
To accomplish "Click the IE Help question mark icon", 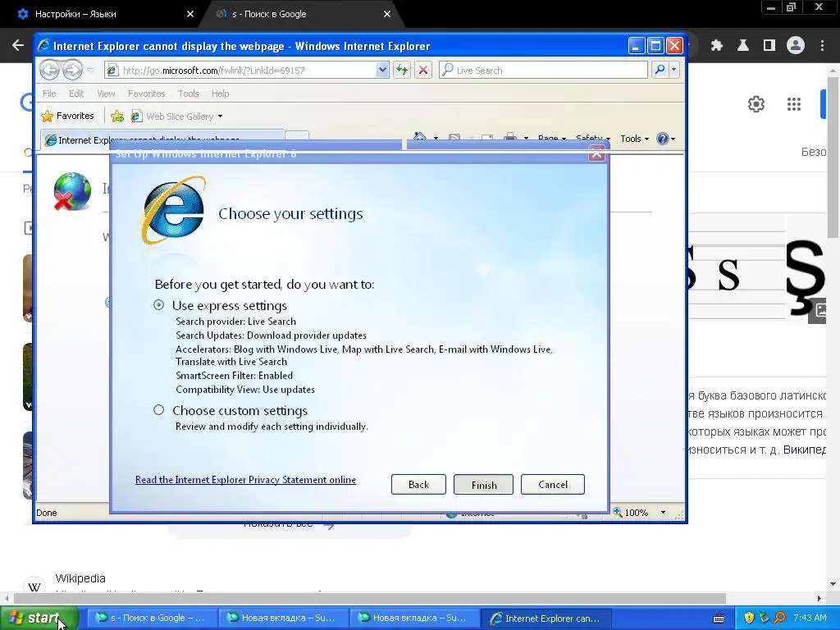I will tap(663, 139).
